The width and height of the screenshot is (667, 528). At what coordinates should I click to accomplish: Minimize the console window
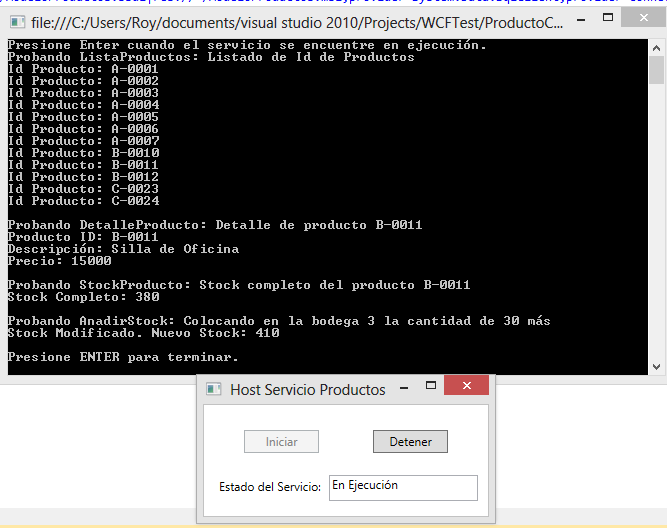581,19
